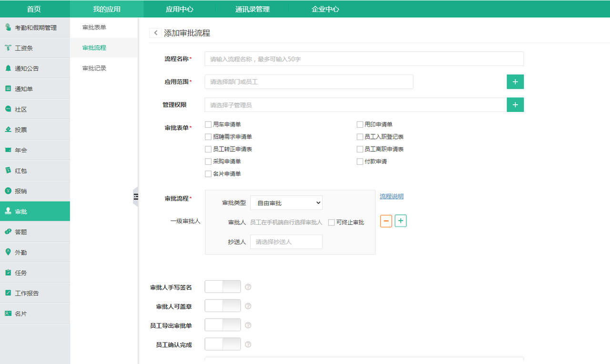Toggle the 员工导出审批单 switch
This screenshot has height=364, width=610.
point(223,325)
